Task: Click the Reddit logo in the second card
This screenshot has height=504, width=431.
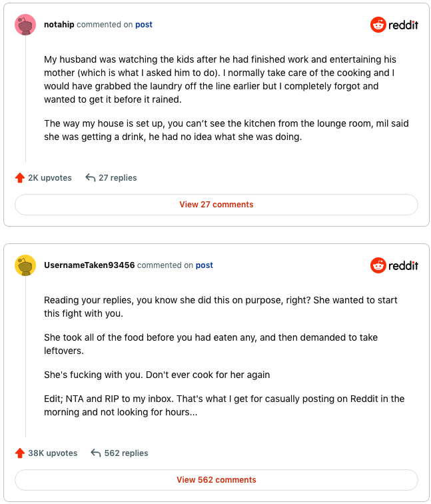Action: [394, 265]
